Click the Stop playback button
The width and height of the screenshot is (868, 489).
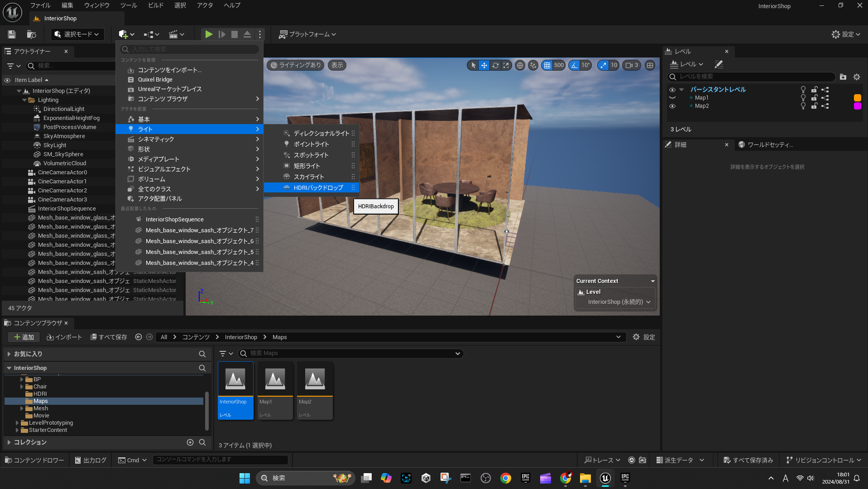tap(234, 34)
